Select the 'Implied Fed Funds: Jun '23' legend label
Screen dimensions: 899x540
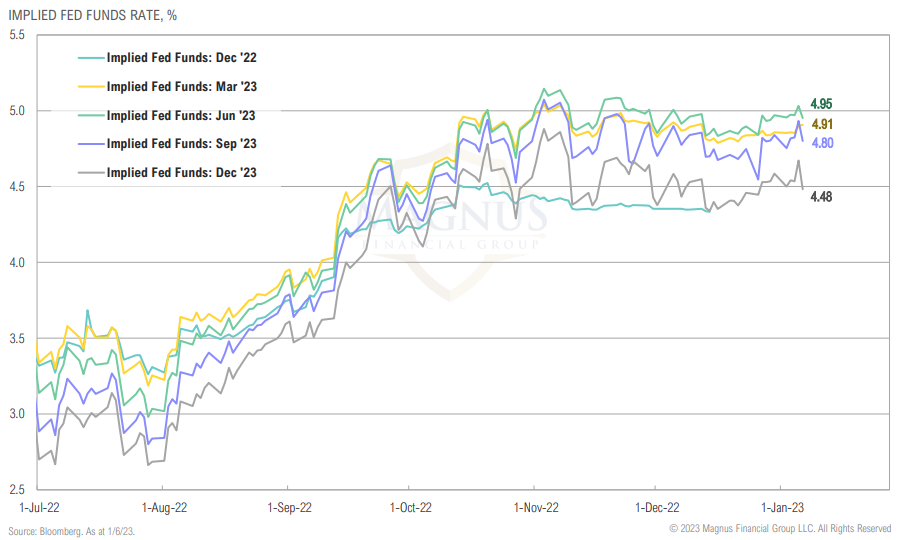(x=181, y=115)
